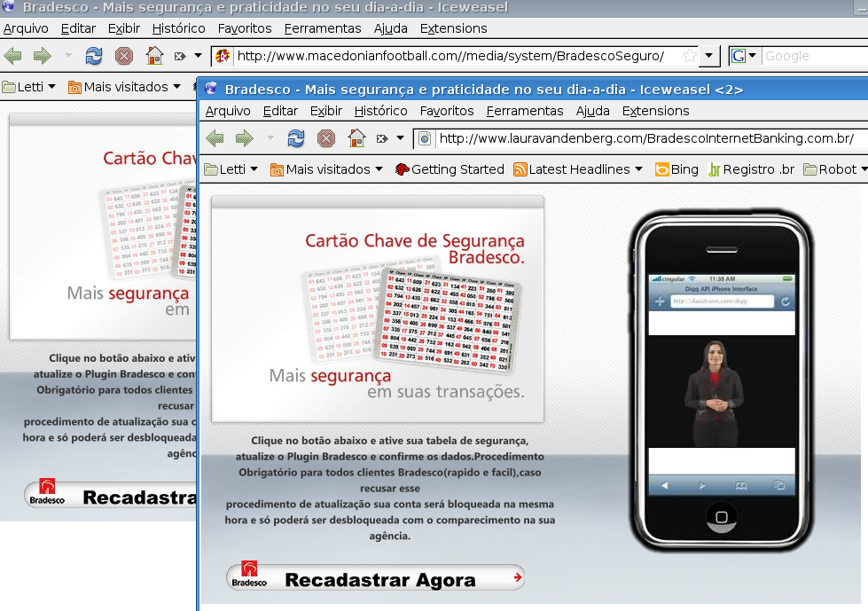The height and width of the screenshot is (611, 868).
Task: Open Letti bookmark folder in background window
Action: coord(29,87)
